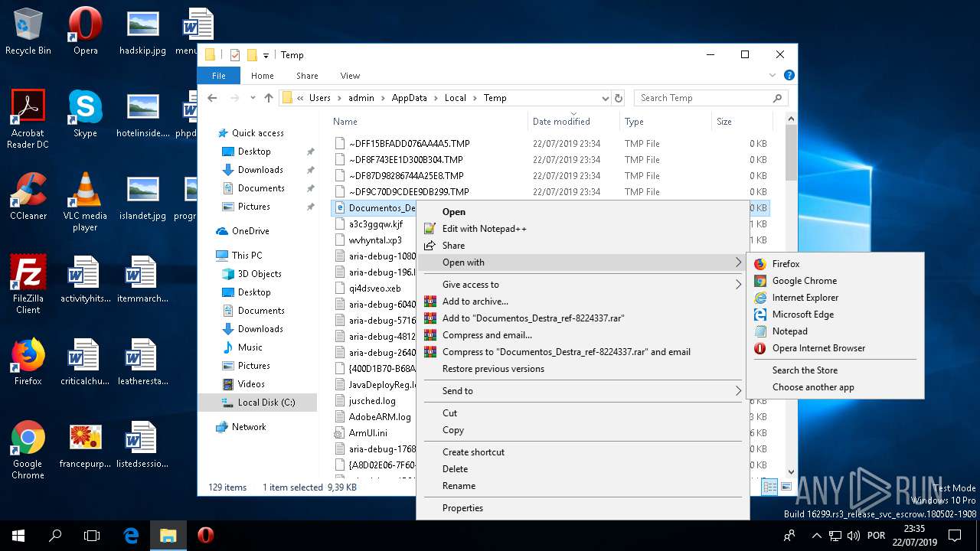Switch to the File ribbon tab

[219, 76]
